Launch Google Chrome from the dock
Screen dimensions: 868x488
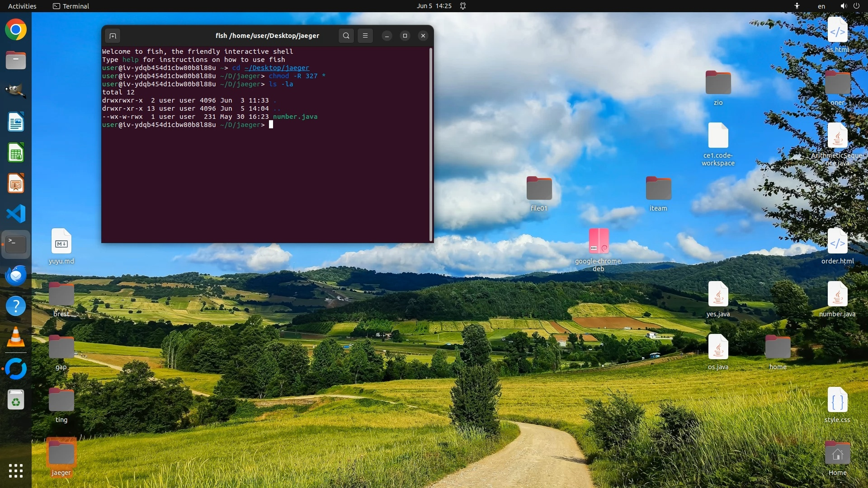[x=16, y=30]
